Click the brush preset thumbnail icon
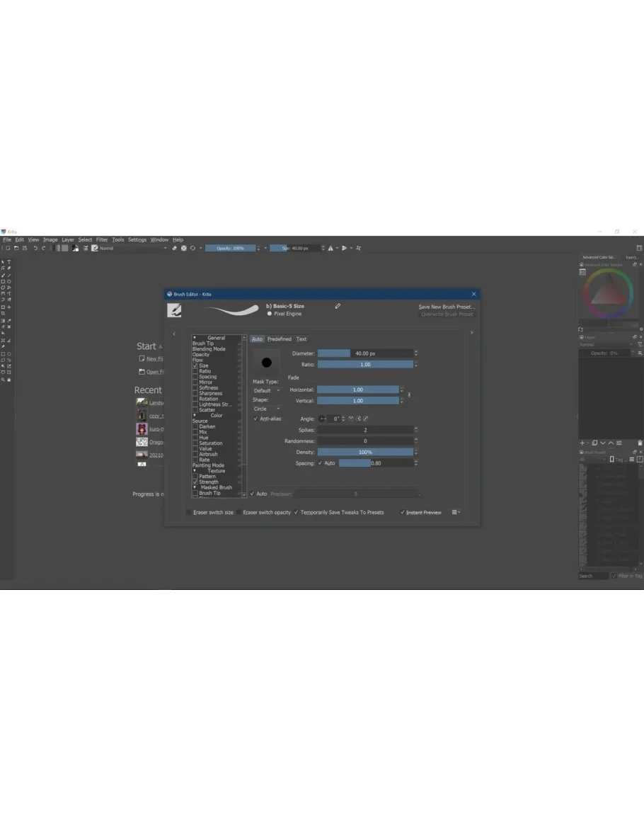Screen dimensions: 644x818 [174, 310]
